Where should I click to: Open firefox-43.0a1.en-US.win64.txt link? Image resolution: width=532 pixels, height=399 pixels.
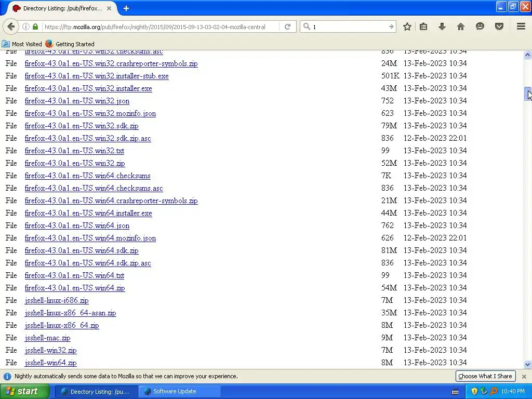[x=74, y=275]
